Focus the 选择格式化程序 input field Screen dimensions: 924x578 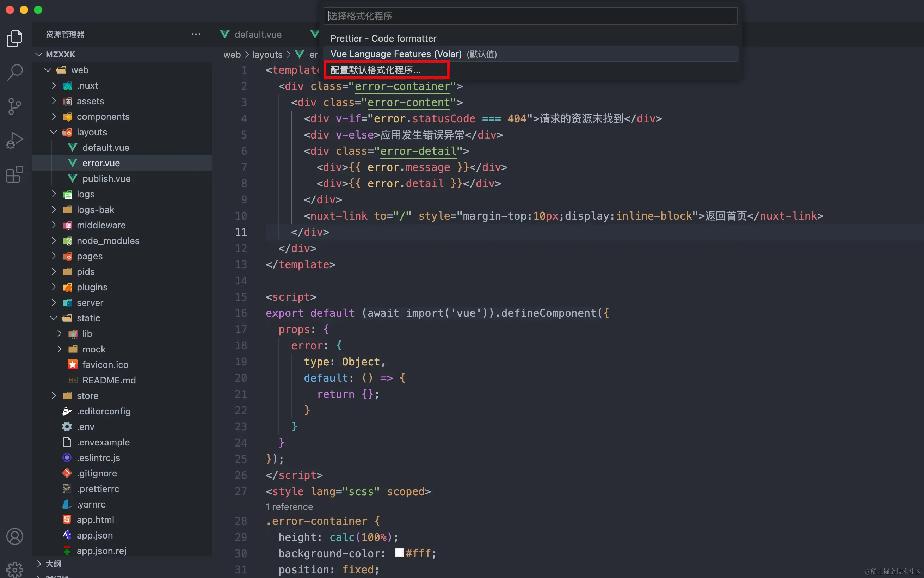point(530,16)
